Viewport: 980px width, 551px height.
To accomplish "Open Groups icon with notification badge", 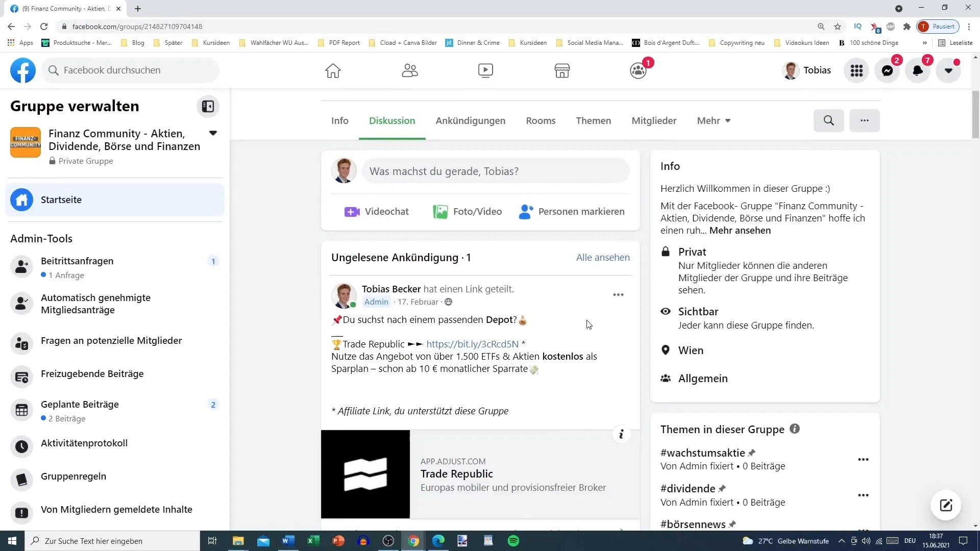I will click(639, 70).
